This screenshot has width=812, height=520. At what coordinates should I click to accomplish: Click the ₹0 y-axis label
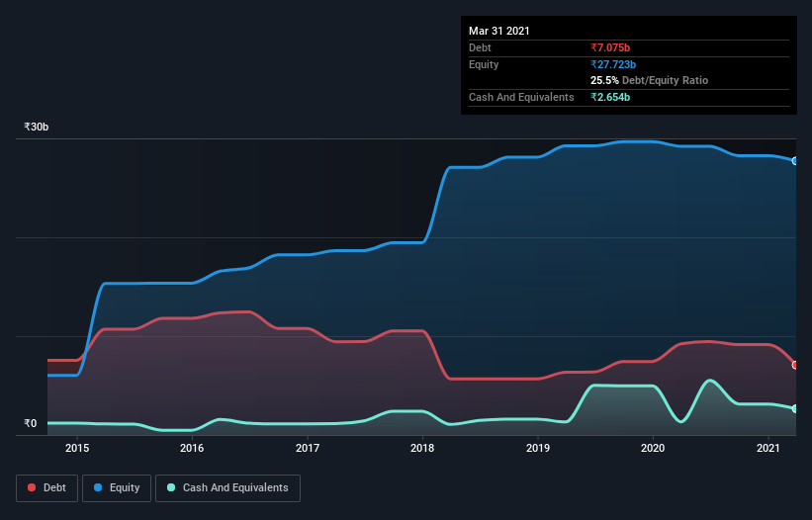pyautogui.click(x=31, y=423)
